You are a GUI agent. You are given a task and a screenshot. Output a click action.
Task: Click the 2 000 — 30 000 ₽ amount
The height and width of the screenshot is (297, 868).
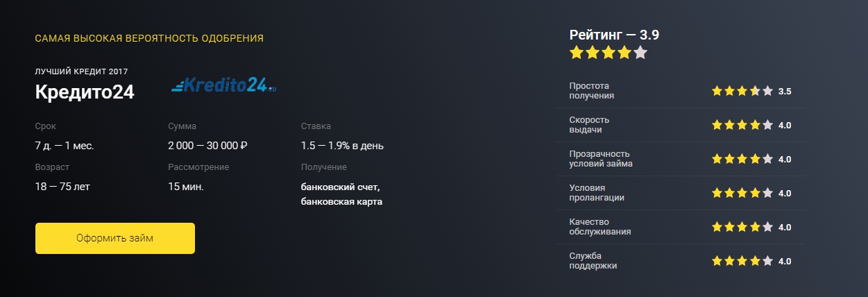[x=208, y=146]
